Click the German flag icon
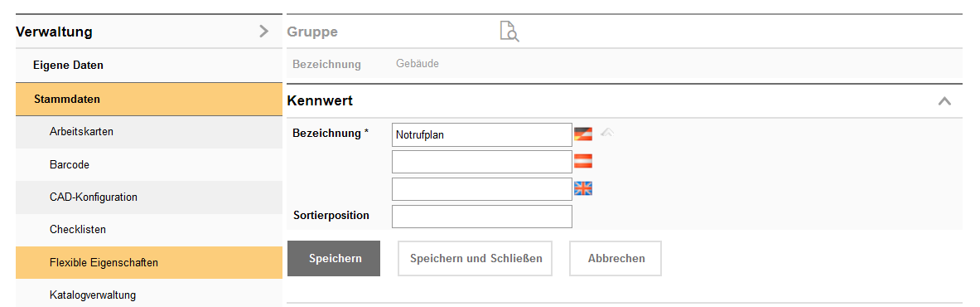 point(583,134)
